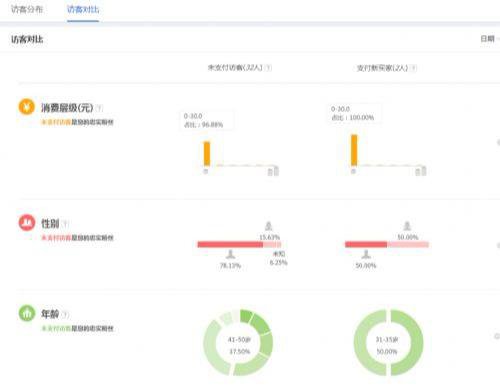Click person icon above upper 50.00% in 支付新买家
The image size is (500, 385).
407,226
